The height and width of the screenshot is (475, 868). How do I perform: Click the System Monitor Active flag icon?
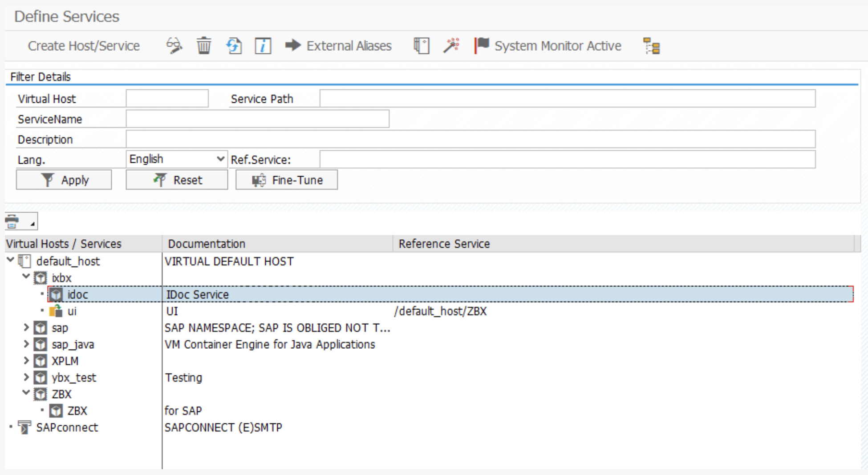pos(481,46)
